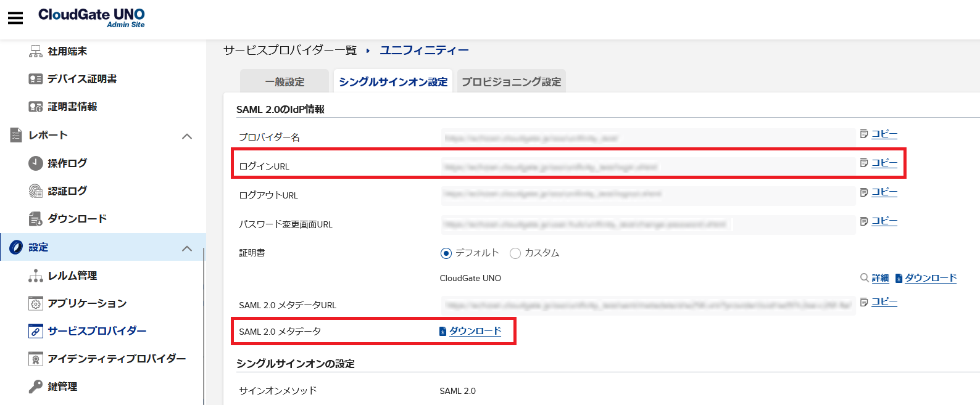Click the レルム管理 hierarchy icon
Screen dimensions: 980x405
coord(36,276)
